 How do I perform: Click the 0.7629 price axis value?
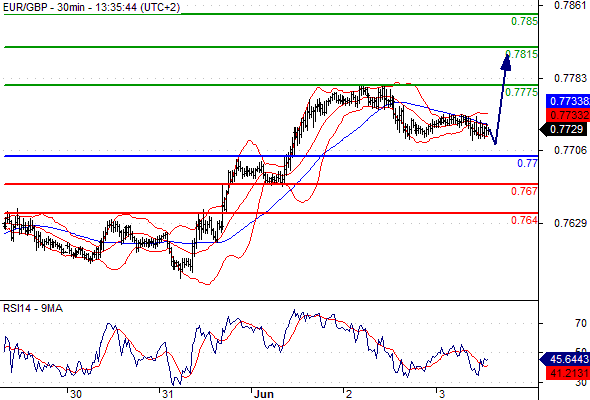point(570,224)
